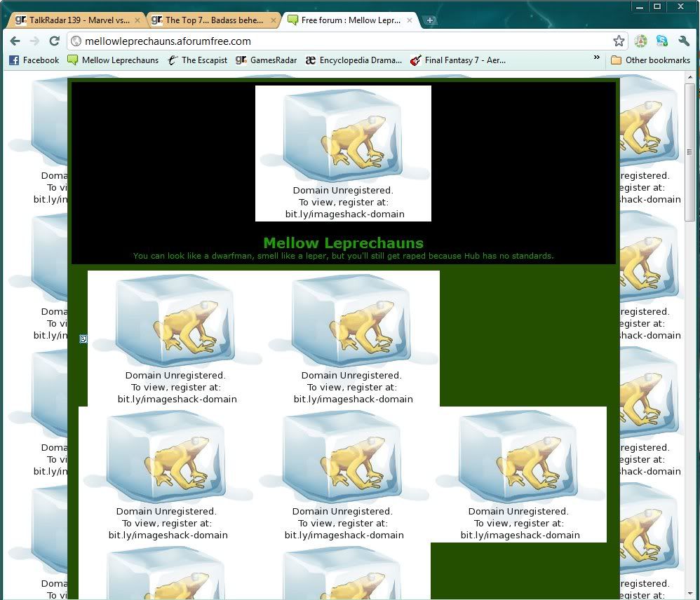
Task: Switch to the TalkRadar 139 tab
Action: (76, 20)
